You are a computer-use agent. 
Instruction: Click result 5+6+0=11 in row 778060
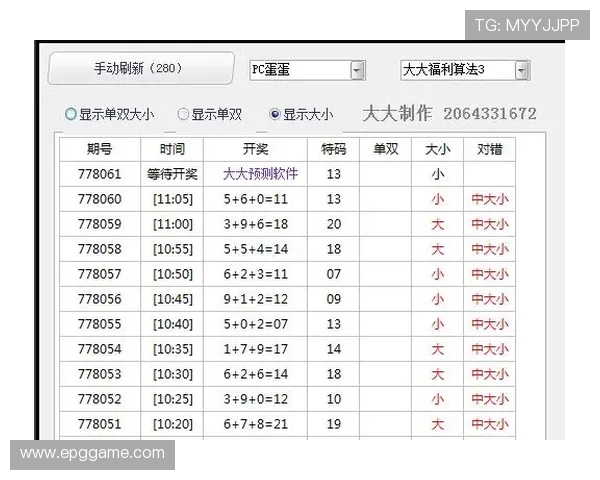point(255,199)
